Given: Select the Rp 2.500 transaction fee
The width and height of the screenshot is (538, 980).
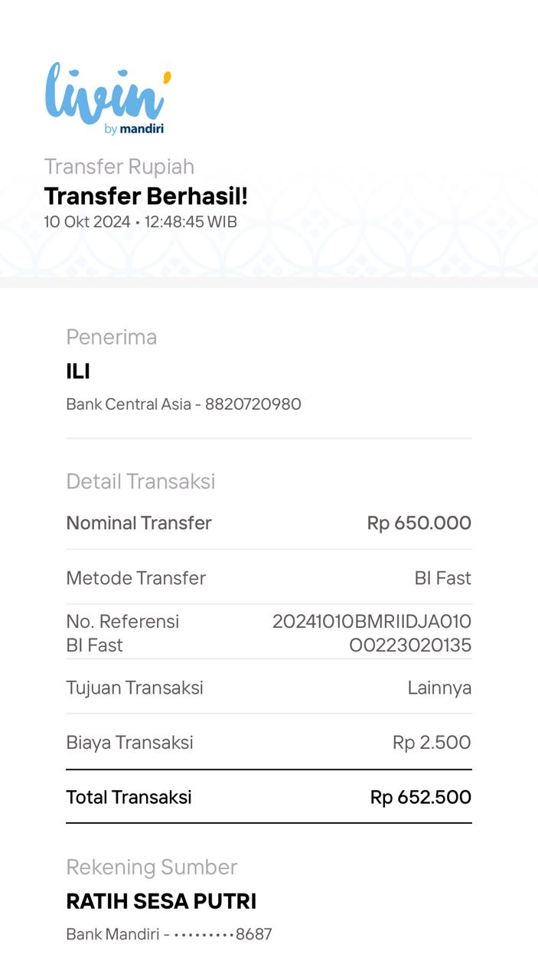Looking at the screenshot, I should 432,742.
